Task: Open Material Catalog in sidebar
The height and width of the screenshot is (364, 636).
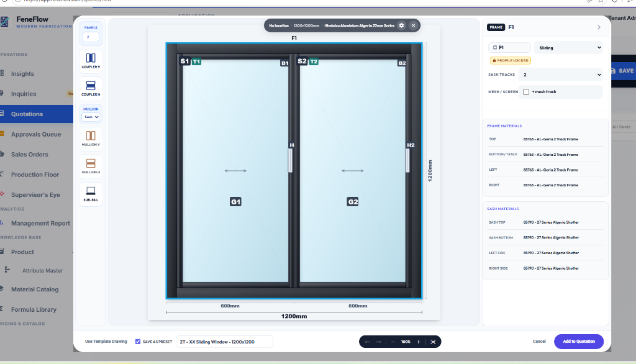Action: click(35, 289)
